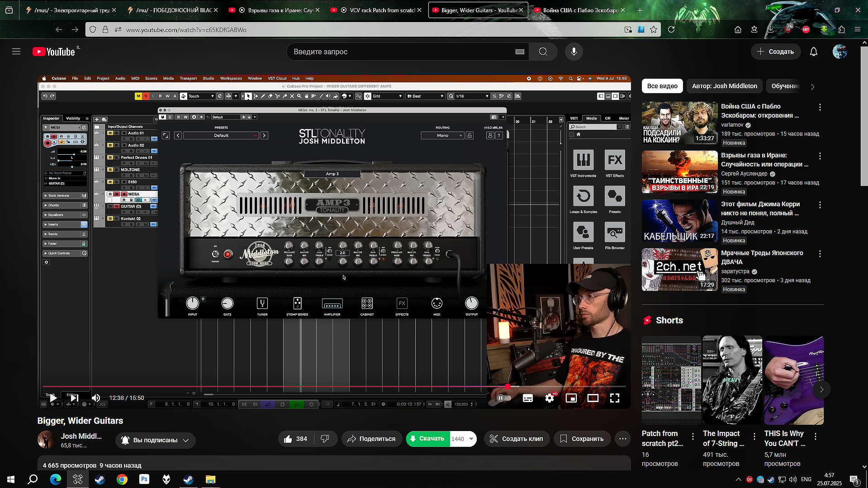This screenshot has width=868, height=488.
Task: Show more filter chips with right arrow
Action: [812, 86]
